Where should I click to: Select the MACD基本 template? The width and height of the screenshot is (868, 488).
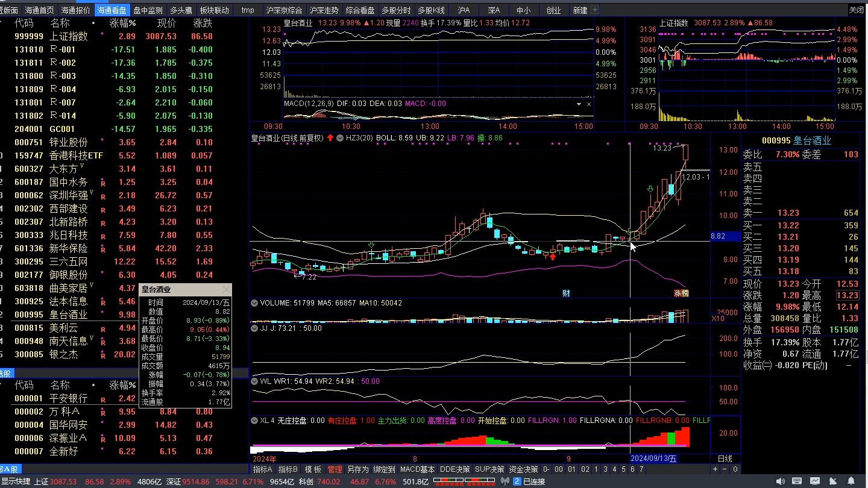[x=418, y=469]
